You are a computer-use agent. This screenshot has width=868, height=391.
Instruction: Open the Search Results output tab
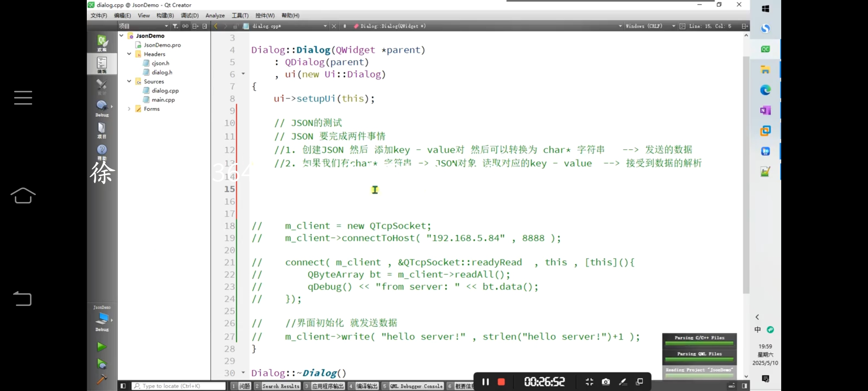click(280, 386)
